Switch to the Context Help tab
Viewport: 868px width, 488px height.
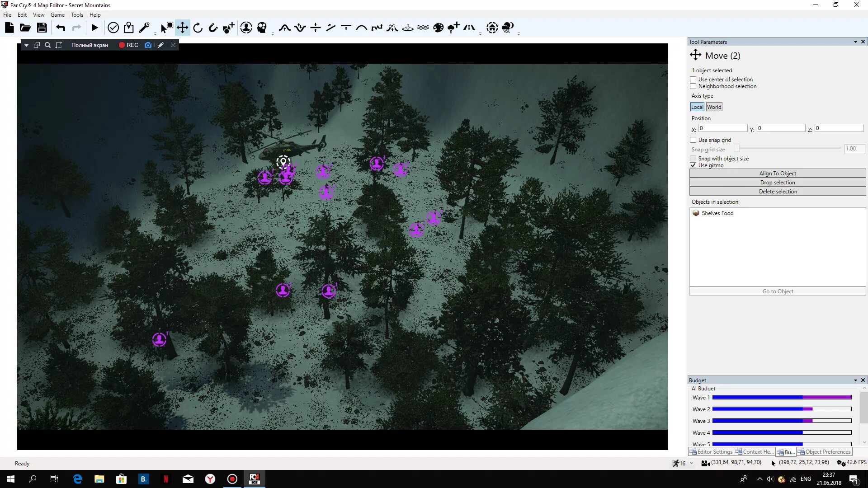click(755, 452)
